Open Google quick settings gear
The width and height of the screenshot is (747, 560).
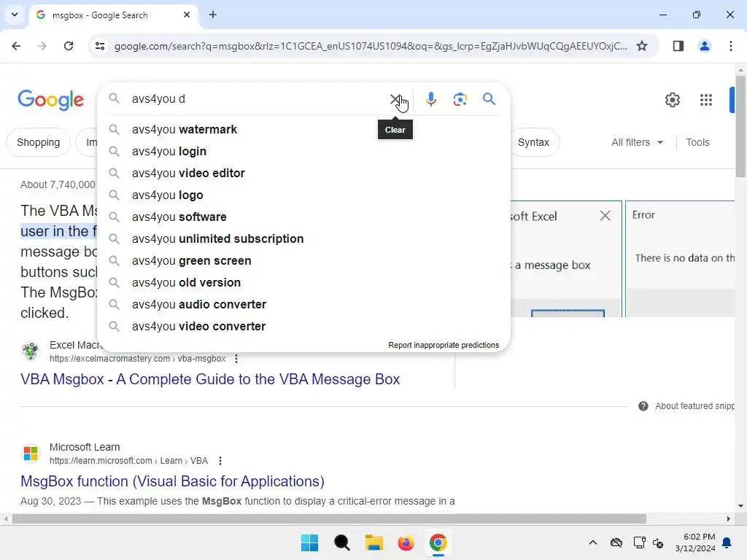tap(672, 100)
